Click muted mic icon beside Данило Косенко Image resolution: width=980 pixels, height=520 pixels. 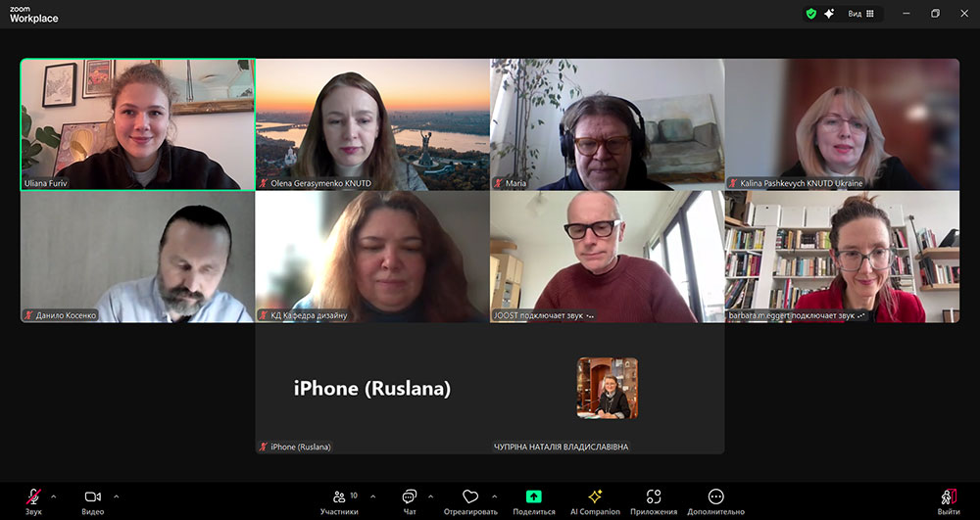coord(28,315)
